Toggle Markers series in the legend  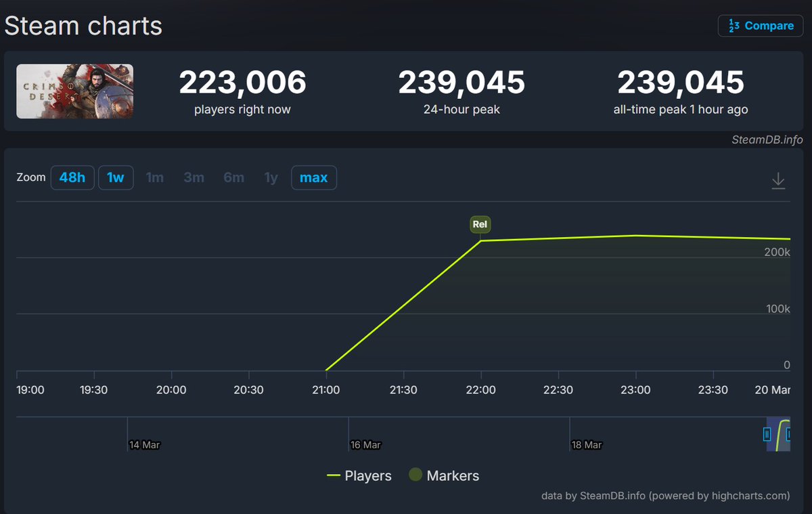tap(444, 476)
